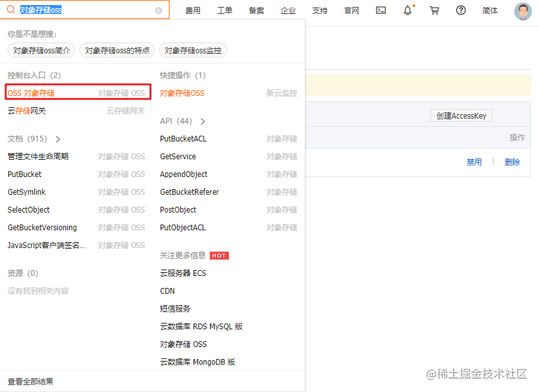Viewport: 539px width, 392px height.
Task: Select suggestion 对象存储oss监控
Action: coord(193,51)
